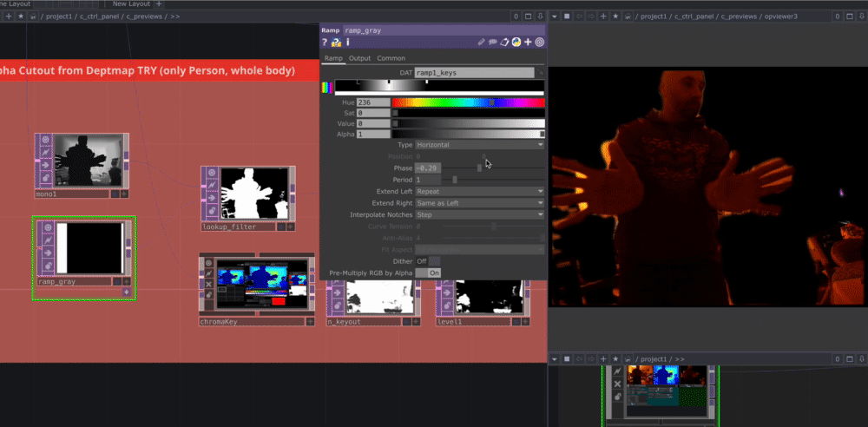Click the plus icon in the Ramp parameter header
This screenshot has height=427, width=868.
click(528, 42)
